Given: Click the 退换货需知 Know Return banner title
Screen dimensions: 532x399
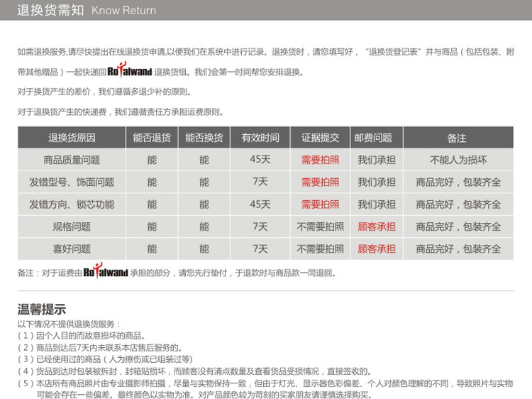Looking at the screenshot, I should (87, 10).
